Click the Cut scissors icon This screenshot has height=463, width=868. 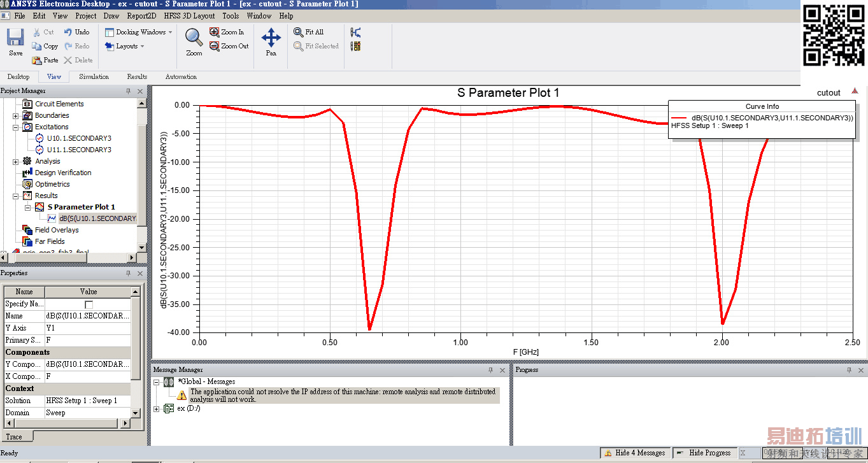pyautogui.click(x=36, y=32)
